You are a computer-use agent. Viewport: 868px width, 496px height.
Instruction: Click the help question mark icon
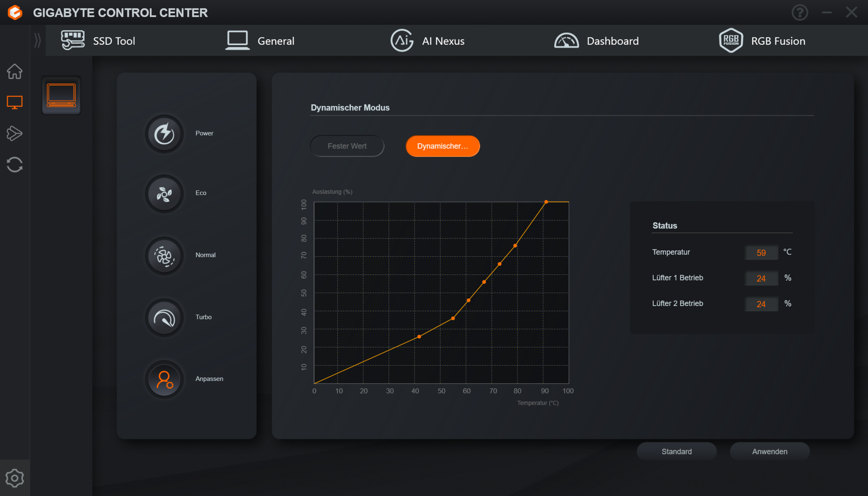[x=800, y=13]
